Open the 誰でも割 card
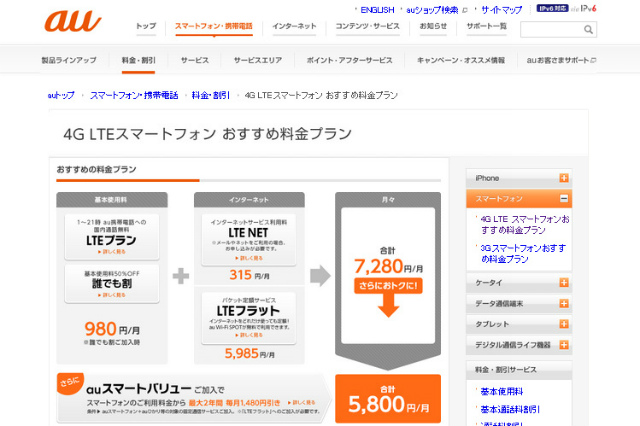Image resolution: width=640 pixels, height=426 pixels. pyautogui.click(x=111, y=284)
